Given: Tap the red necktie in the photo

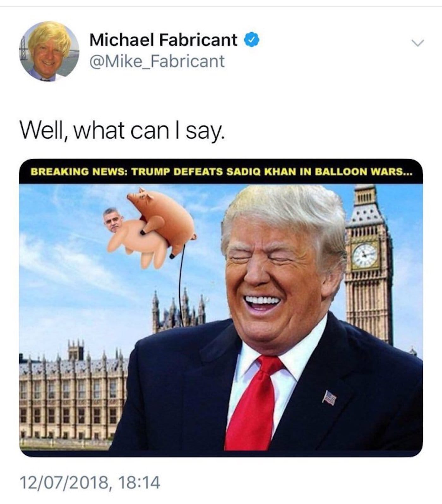Looking at the screenshot, I should point(253,403).
